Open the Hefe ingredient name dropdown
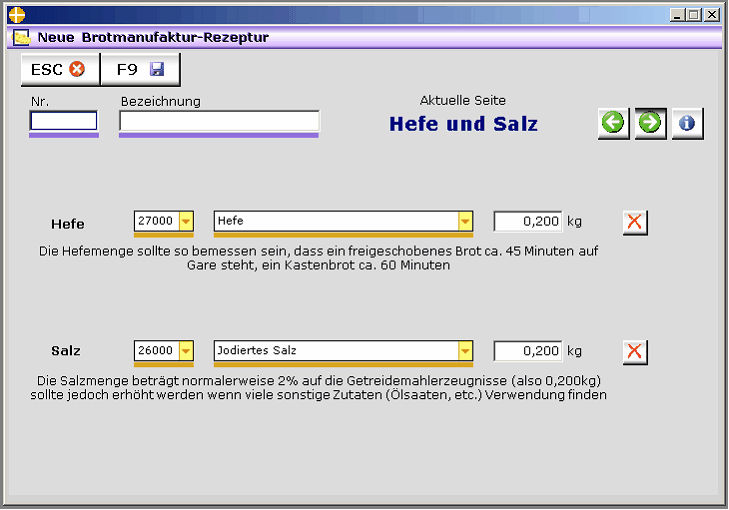 (x=465, y=221)
